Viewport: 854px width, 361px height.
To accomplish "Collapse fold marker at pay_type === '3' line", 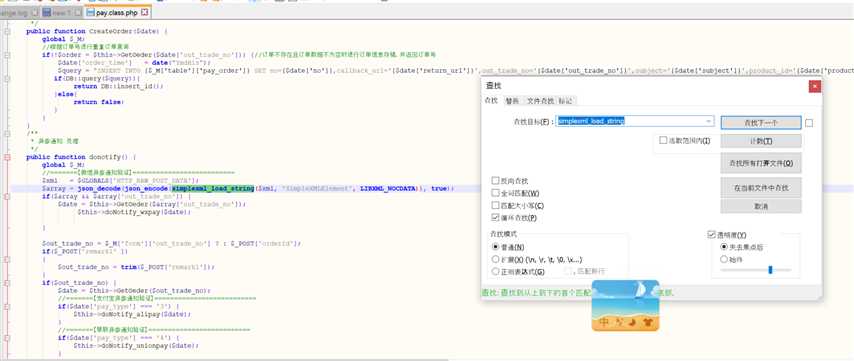I will [7, 306].
